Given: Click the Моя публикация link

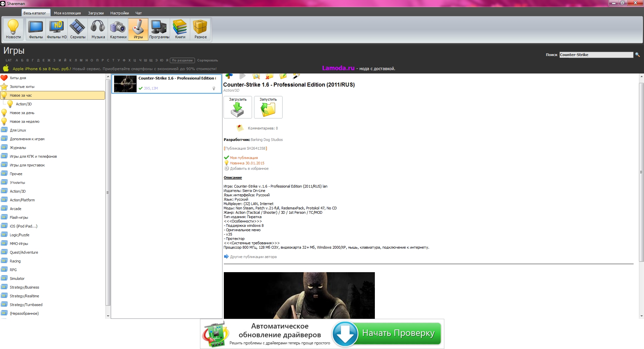Looking at the screenshot, I should [x=244, y=158].
